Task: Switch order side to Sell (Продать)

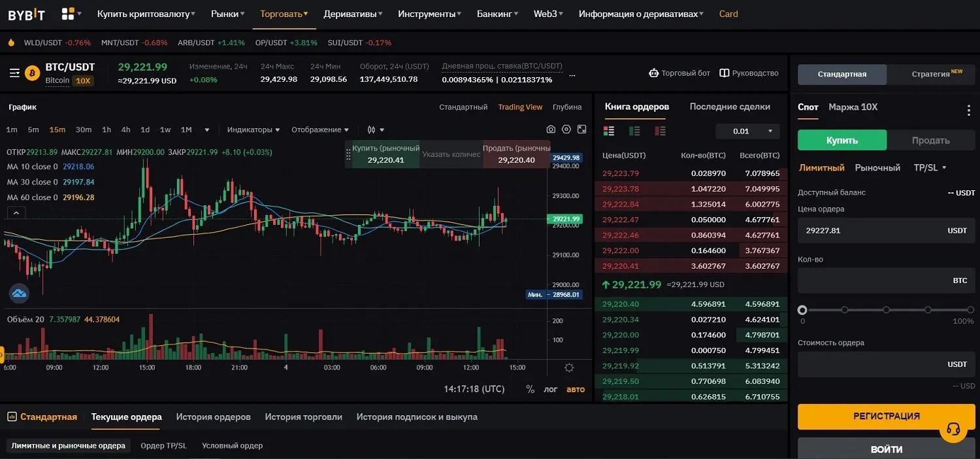Action: click(x=930, y=140)
